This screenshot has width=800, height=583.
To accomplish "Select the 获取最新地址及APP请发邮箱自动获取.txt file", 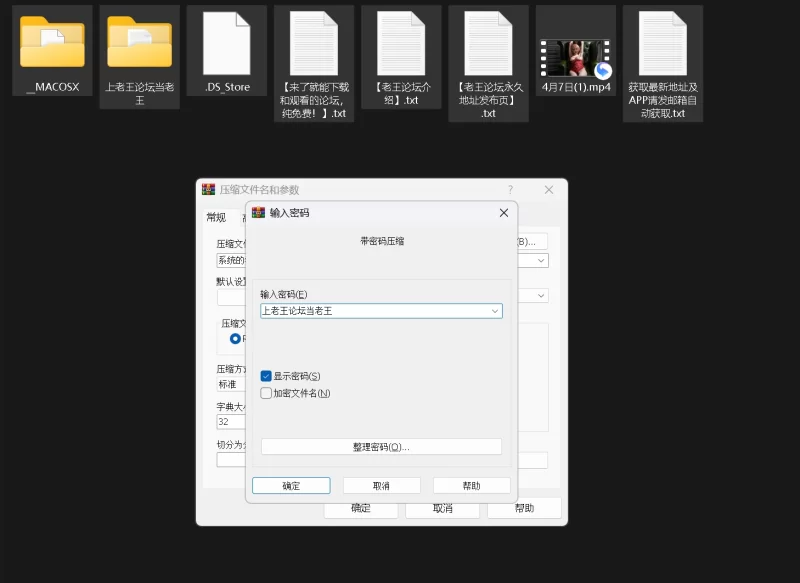I will (662, 43).
